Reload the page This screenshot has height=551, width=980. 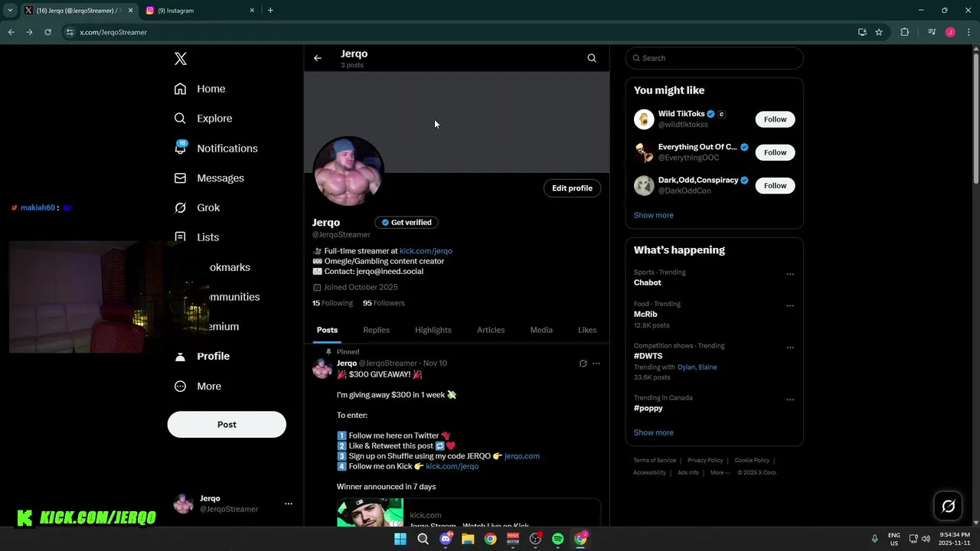[47, 32]
